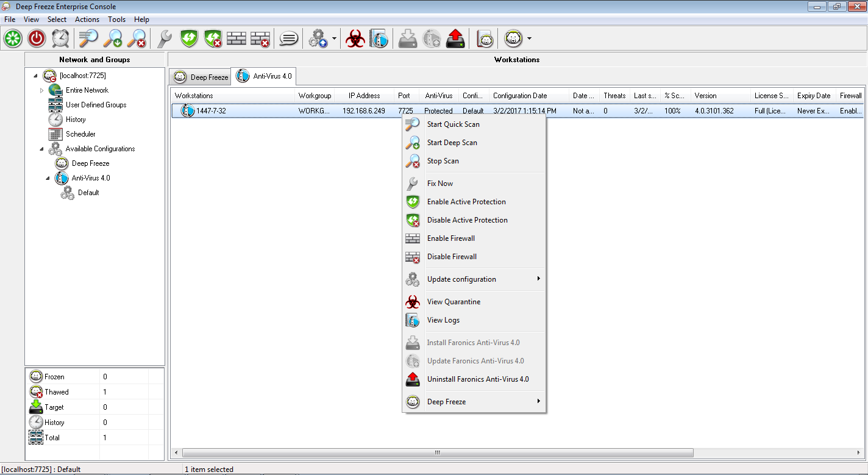Click the speech bubble message toolbar icon

point(288,38)
